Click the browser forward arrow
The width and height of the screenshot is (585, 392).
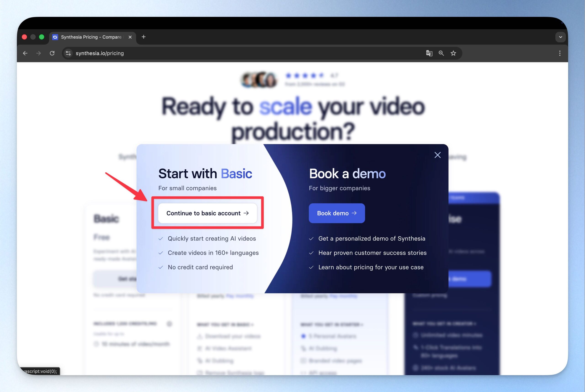(x=39, y=53)
